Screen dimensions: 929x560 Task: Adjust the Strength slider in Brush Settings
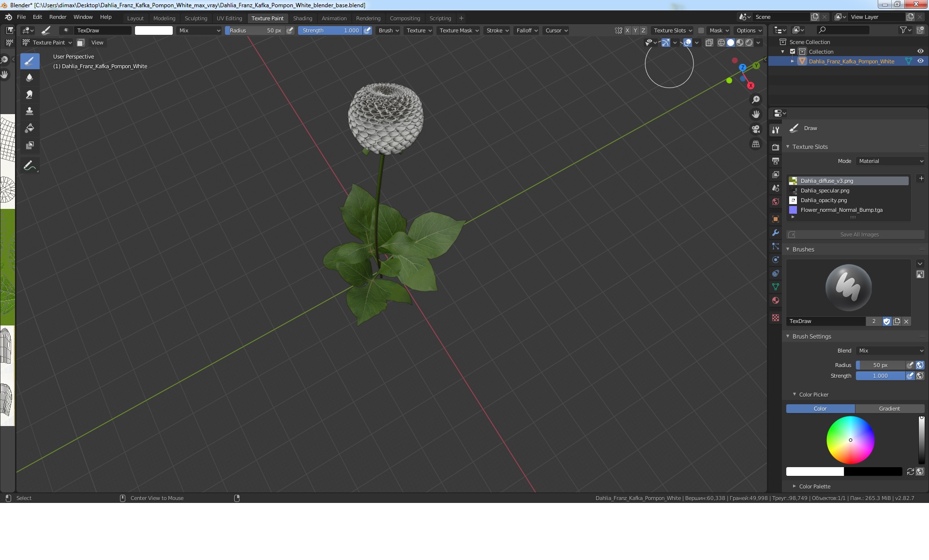[x=880, y=376]
